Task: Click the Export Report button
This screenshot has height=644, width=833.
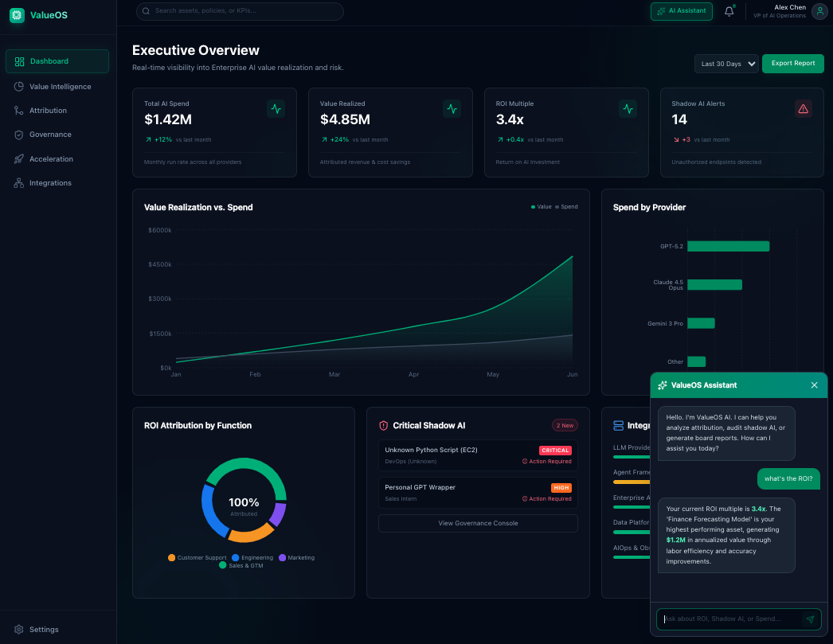Action: [x=792, y=63]
